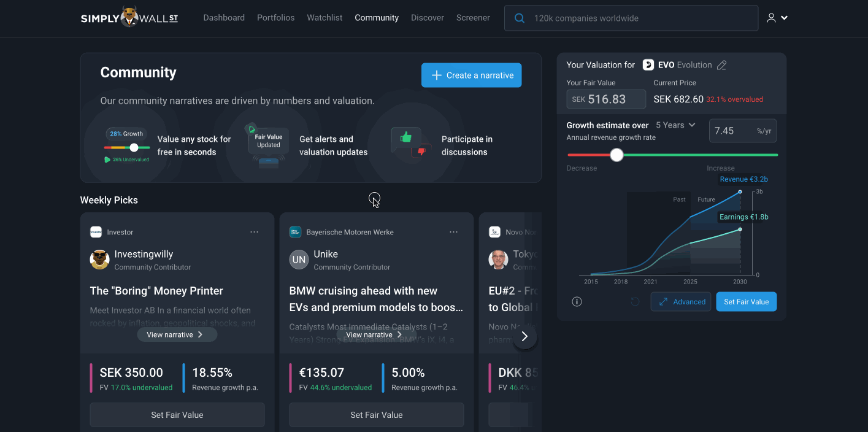This screenshot has width=868, height=432.
Task: Open Advanced valuation settings
Action: tap(681, 302)
